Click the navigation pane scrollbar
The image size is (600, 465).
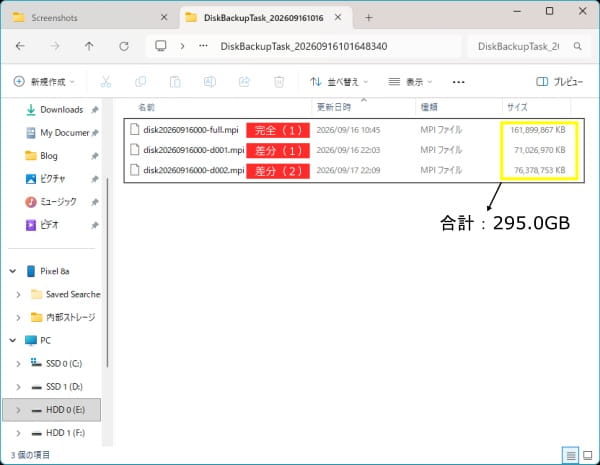(x=107, y=272)
